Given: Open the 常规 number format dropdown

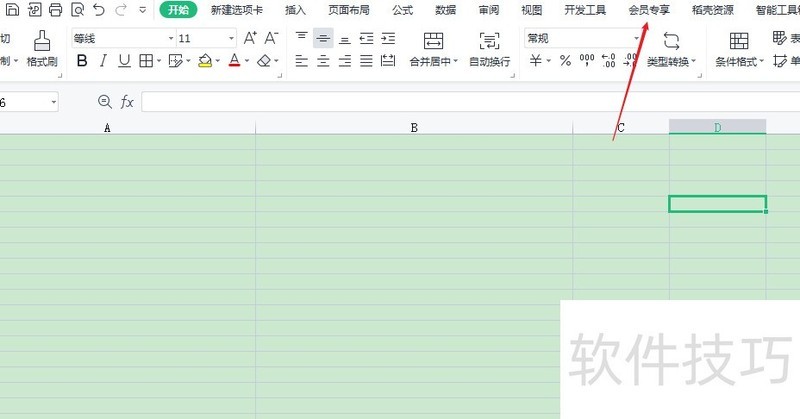Looking at the screenshot, I should tap(636, 38).
